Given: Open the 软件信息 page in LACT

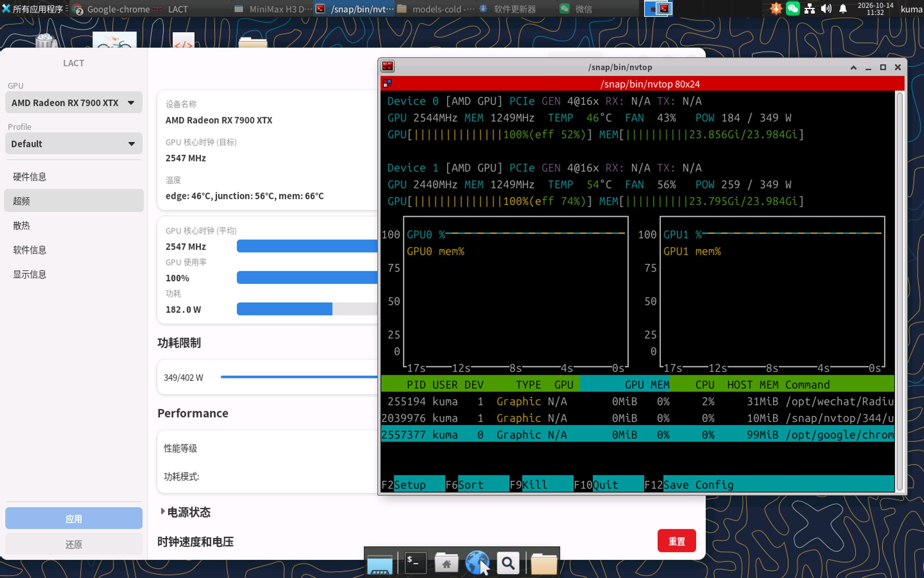Looking at the screenshot, I should (x=74, y=250).
